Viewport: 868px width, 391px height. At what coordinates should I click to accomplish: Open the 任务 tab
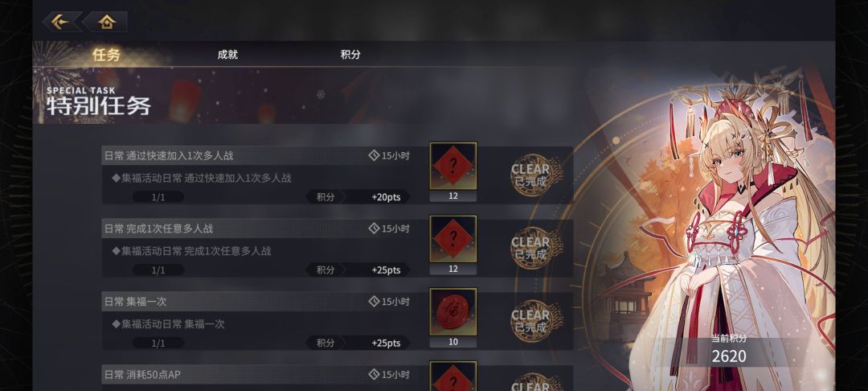(106, 54)
